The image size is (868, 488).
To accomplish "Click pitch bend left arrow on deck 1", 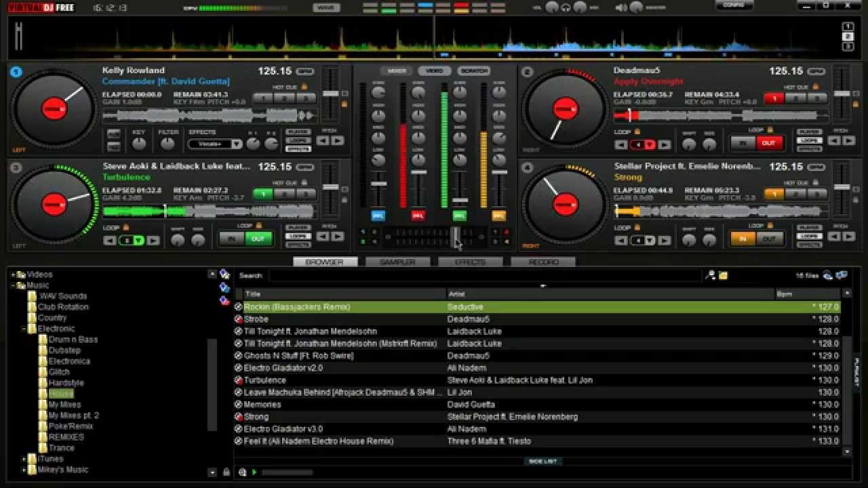I will (x=323, y=141).
